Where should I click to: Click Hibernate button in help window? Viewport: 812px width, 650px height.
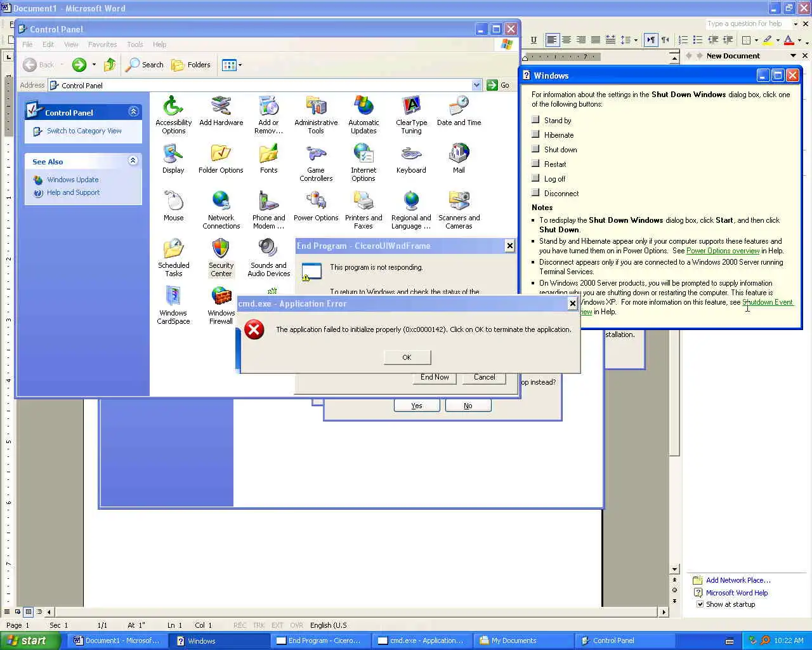535,135
